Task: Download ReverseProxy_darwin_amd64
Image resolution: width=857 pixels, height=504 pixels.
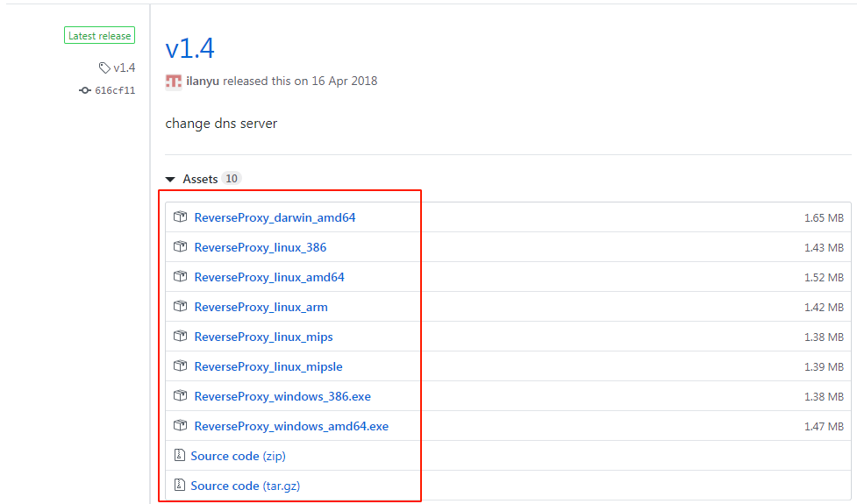Action: coord(275,217)
